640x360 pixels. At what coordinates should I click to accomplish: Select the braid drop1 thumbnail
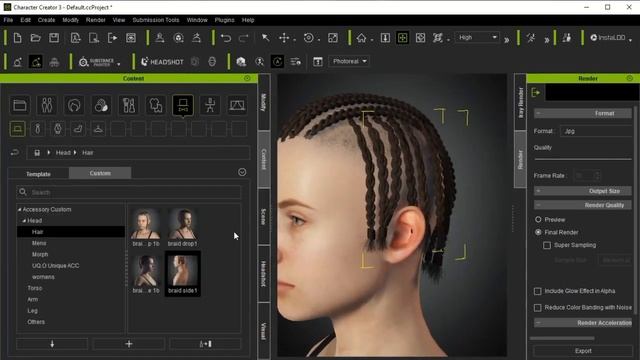(x=183, y=227)
